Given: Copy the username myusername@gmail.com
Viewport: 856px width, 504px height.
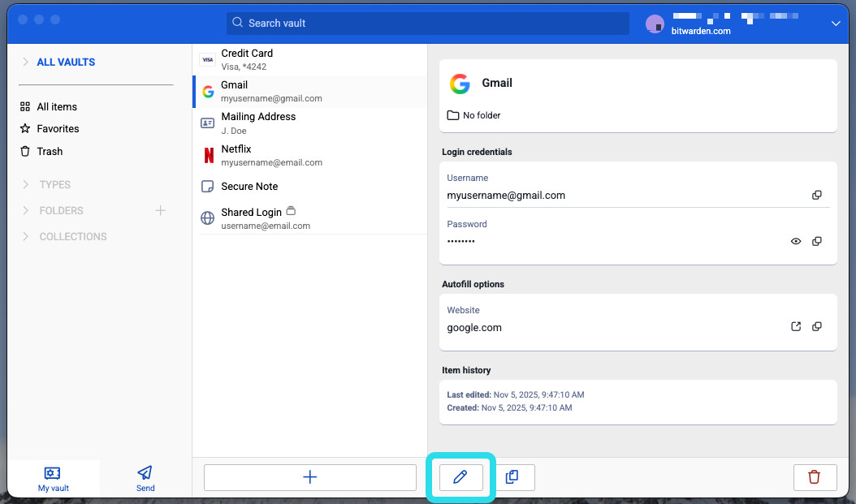Looking at the screenshot, I should click(x=817, y=196).
